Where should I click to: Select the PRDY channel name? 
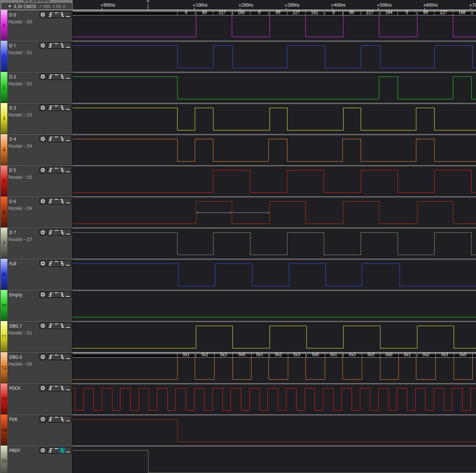pyautogui.click(x=14, y=450)
